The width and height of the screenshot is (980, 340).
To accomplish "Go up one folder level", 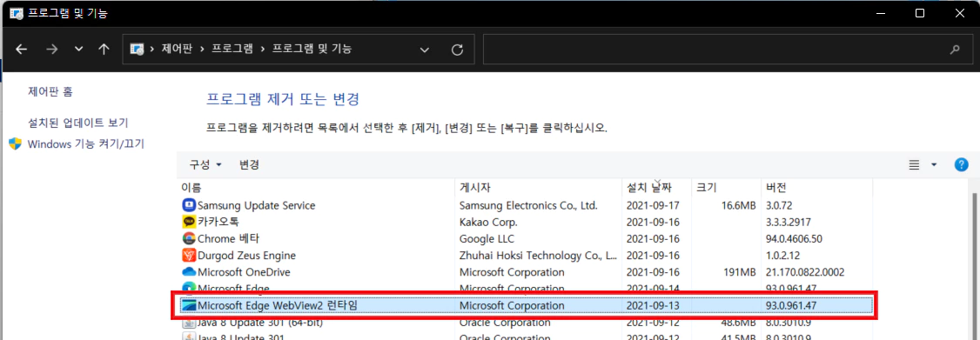I will tap(104, 50).
